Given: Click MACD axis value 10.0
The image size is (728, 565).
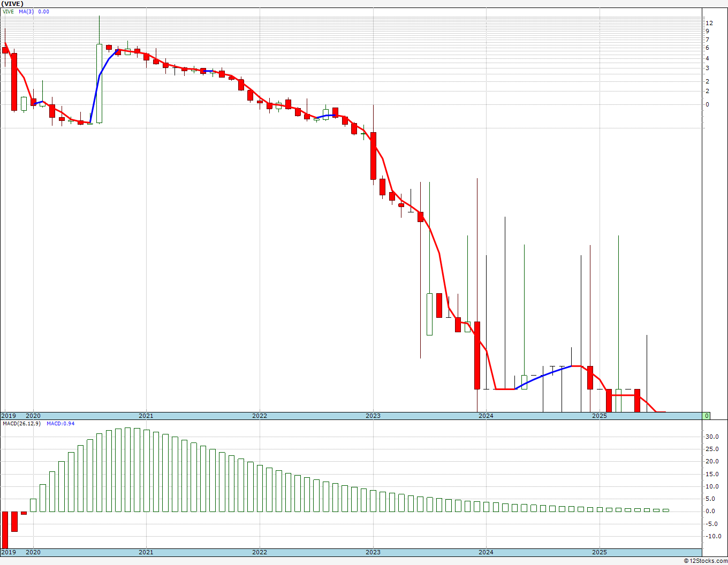Looking at the screenshot, I should 712,487.
